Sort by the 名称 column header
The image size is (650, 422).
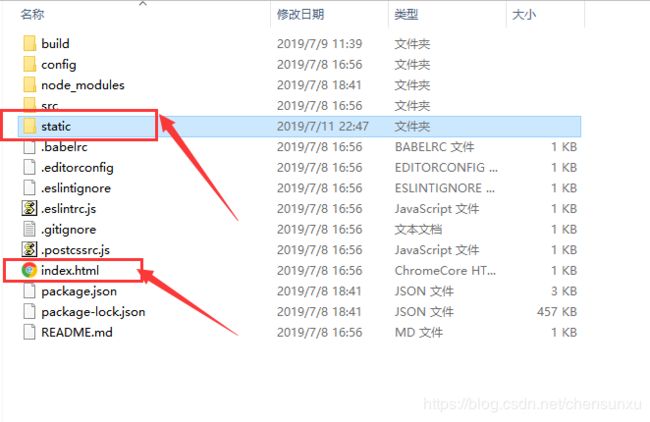[32, 15]
